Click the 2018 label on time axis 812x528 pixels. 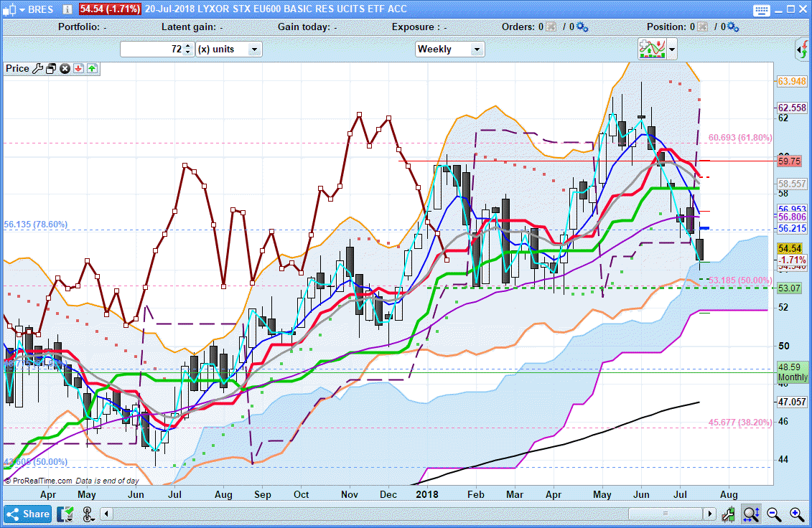click(427, 494)
